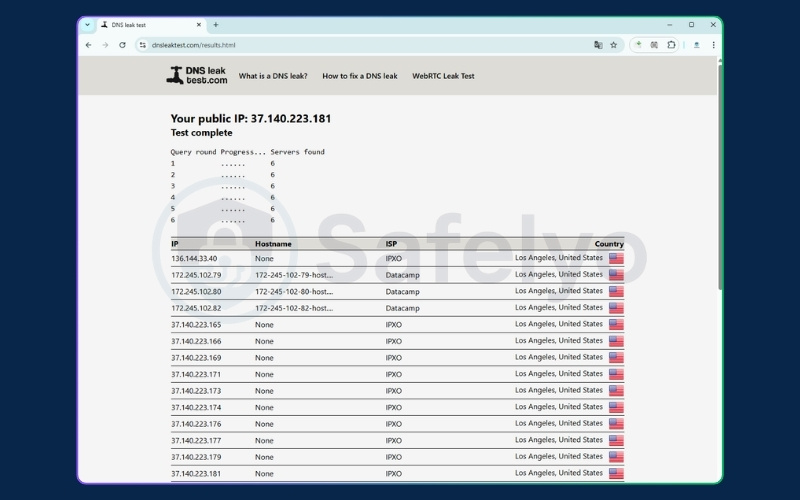Reload the page with the refresh icon
Screen dimensions: 800x500
tap(122, 45)
